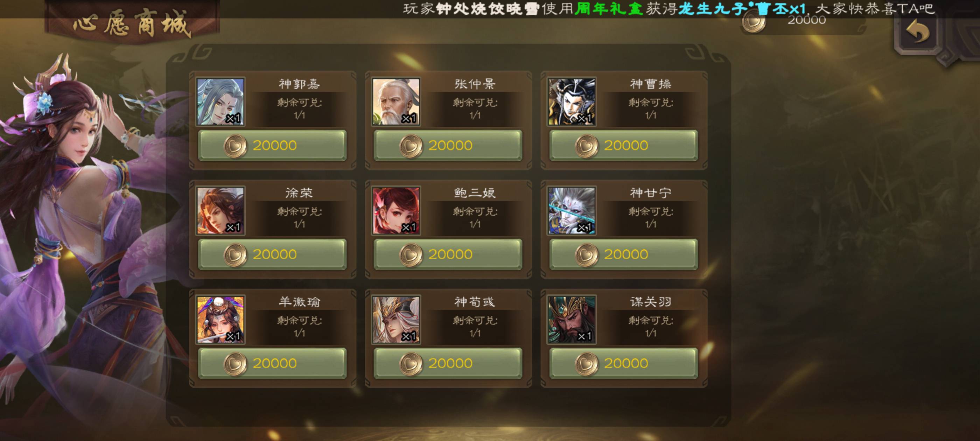View the 谋关羽 hero portrait

click(x=572, y=320)
